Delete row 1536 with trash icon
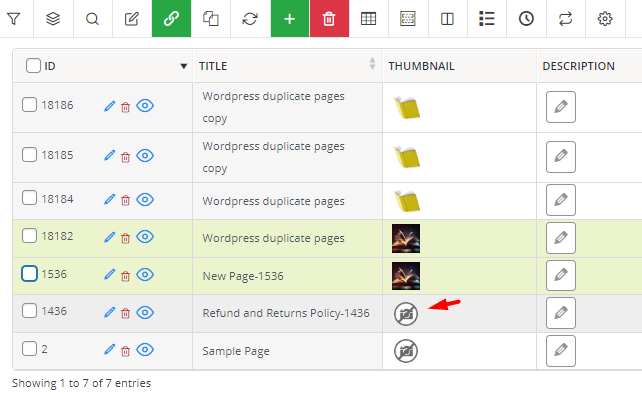 125,276
